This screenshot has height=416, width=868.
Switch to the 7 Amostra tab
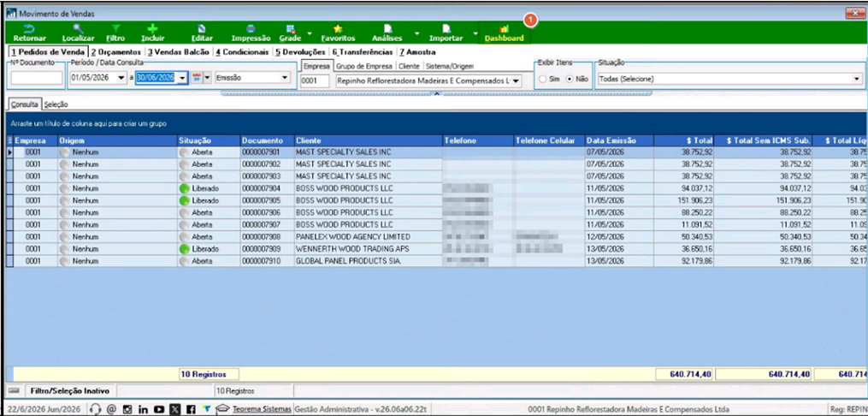pos(417,52)
